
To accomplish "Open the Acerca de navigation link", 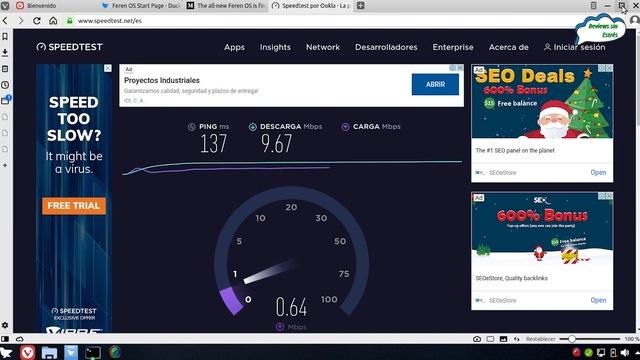I will click(x=509, y=47).
